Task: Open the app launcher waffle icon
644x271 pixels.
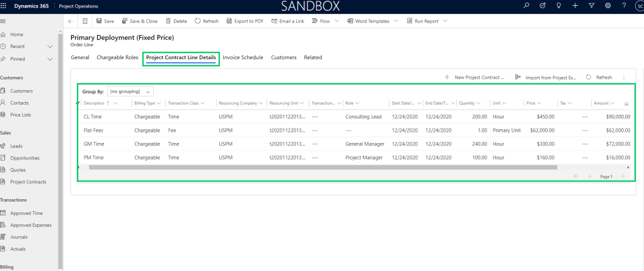Action: (x=4, y=6)
